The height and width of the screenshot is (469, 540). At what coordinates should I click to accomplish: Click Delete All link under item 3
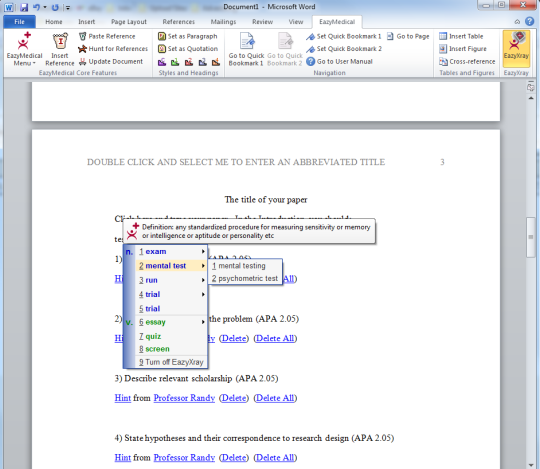pos(275,398)
